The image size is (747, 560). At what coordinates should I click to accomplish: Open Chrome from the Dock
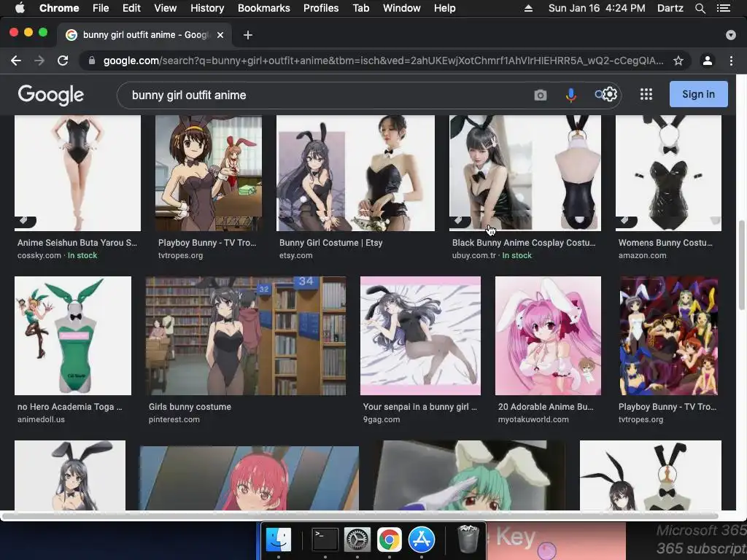tap(390, 540)
